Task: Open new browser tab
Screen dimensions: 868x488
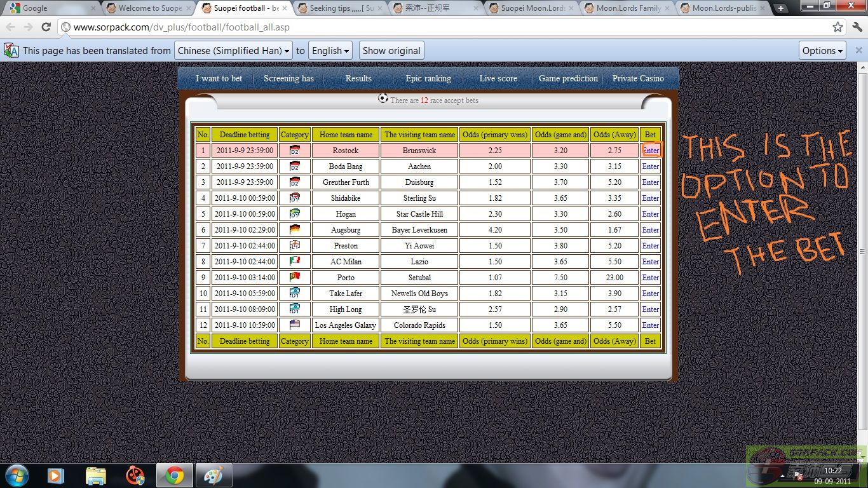Action: click(x=781, y=8)
